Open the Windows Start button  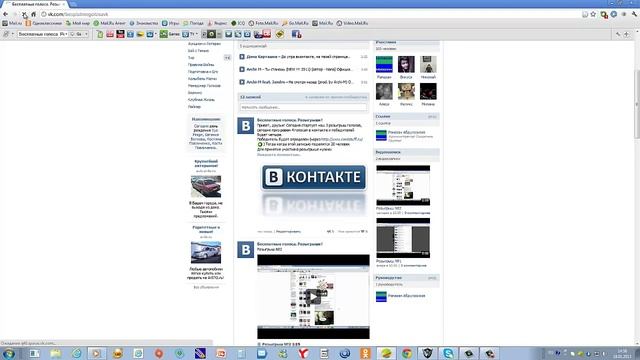(x=9, y=353)
